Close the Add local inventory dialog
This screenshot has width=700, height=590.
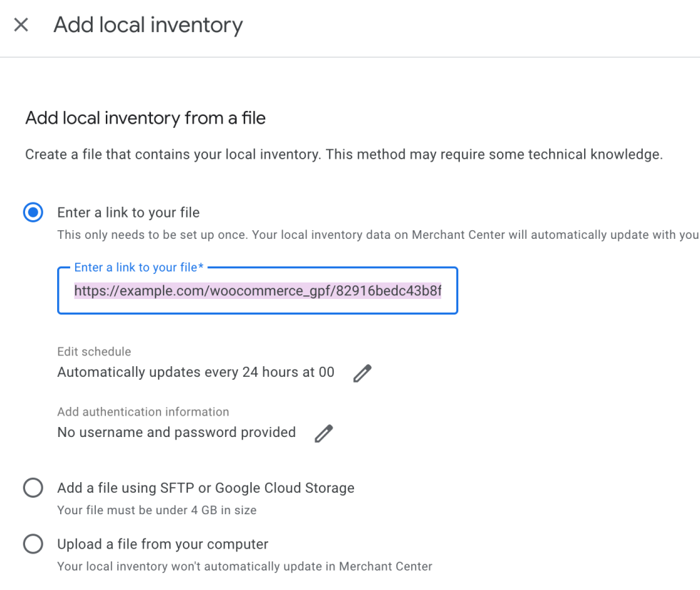[21, 25]
